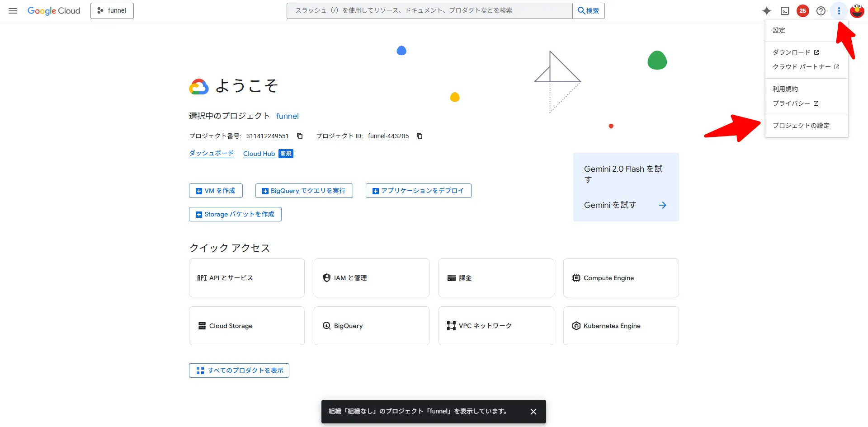Click the Google Cloud logo

[x=54, y=11]
